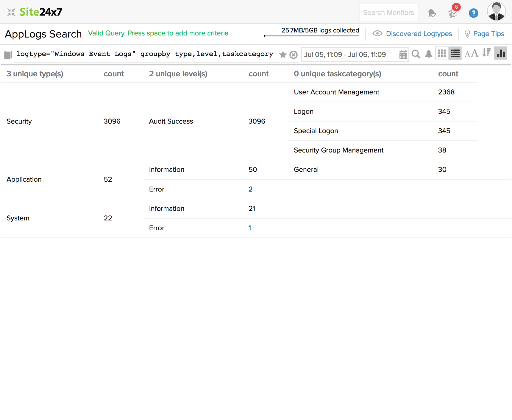Focus the Search Monitors field

388,13
